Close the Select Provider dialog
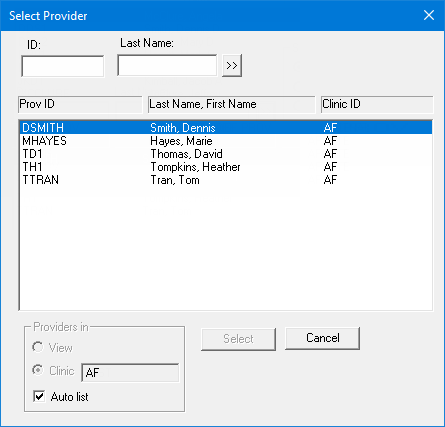Screen dimensions: 445x427 coord(429,15)
